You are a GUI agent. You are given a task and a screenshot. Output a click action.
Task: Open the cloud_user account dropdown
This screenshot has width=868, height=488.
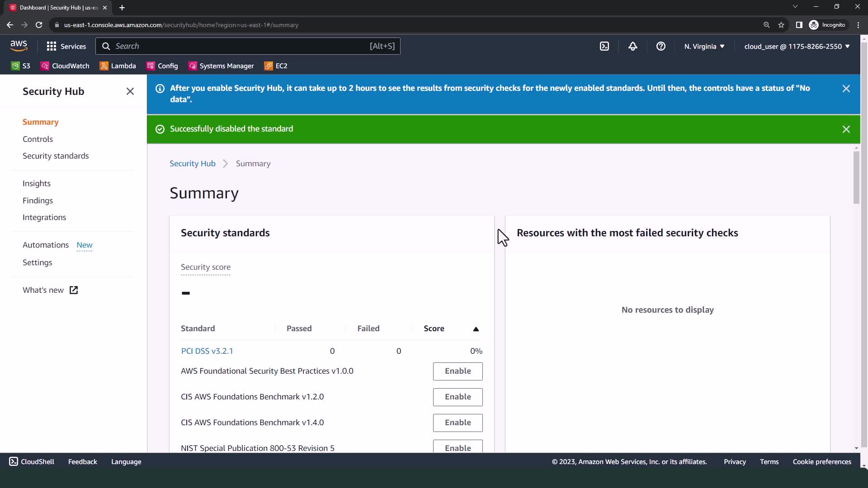(797, 46)
